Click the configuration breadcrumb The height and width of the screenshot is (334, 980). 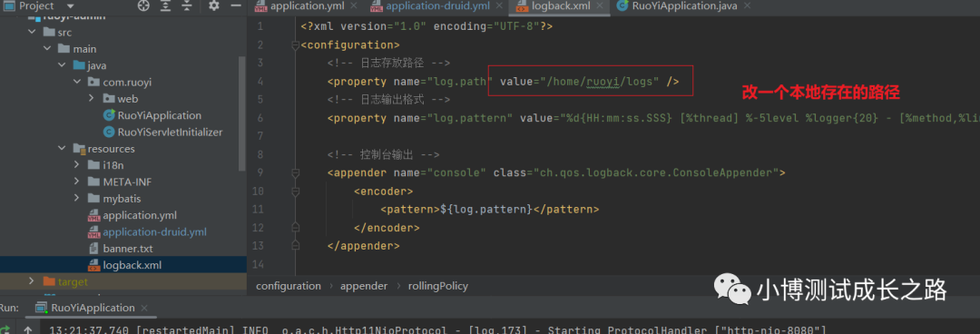[289, 286]
